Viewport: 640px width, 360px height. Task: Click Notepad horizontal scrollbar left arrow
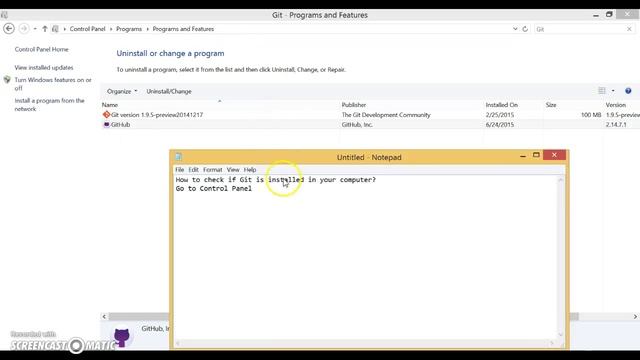tap(178, 343)
